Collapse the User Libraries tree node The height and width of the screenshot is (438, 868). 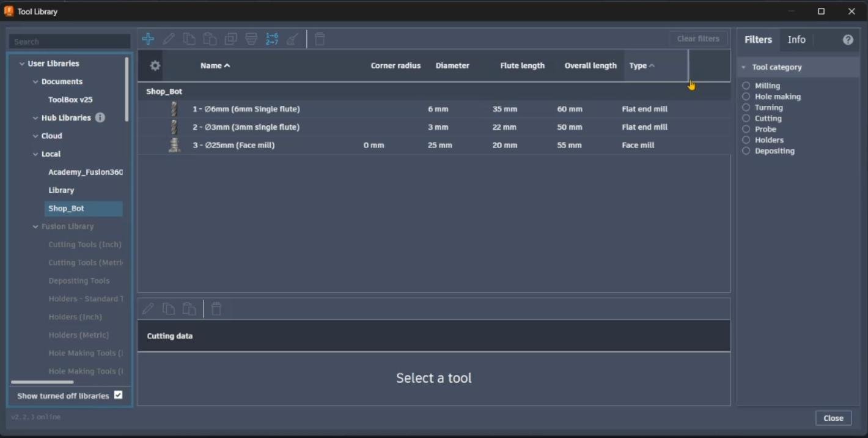pyautogui.click(x=22, y=64)
